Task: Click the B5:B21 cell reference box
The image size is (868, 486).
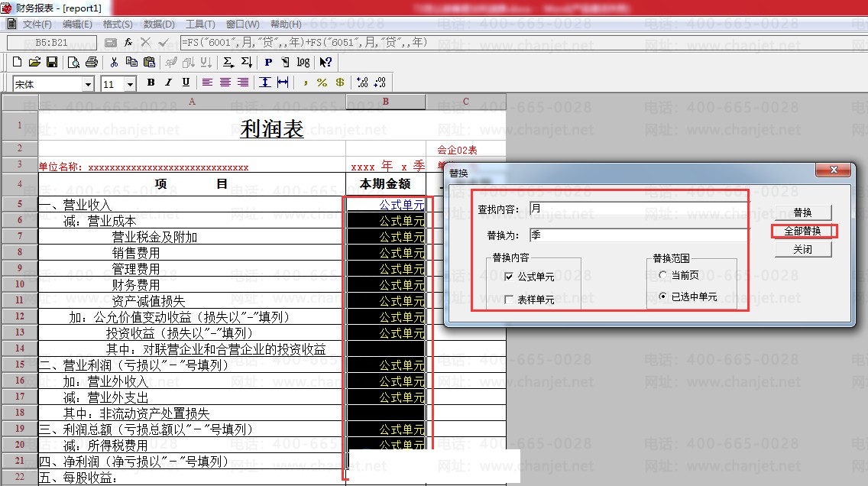Action: coord(52,43)
